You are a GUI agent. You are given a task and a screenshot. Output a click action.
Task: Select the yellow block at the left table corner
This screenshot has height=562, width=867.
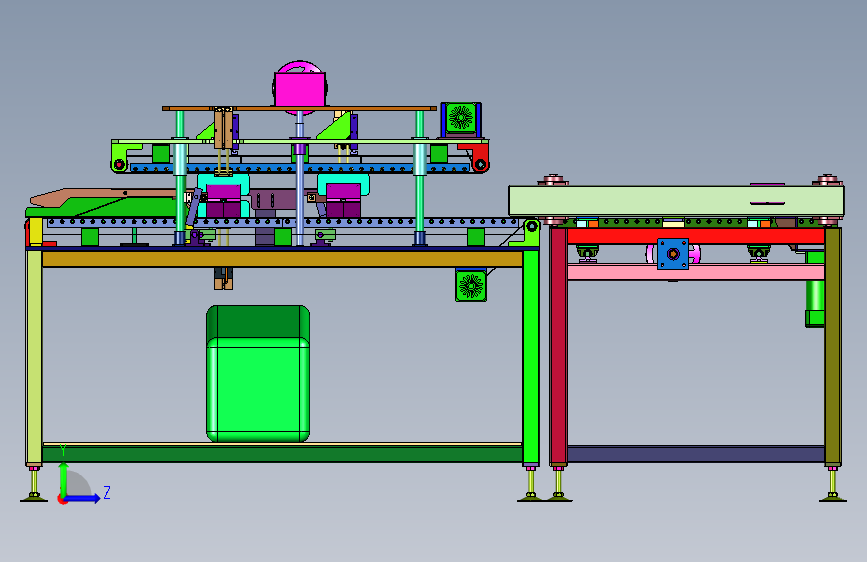tap(36, 231)
